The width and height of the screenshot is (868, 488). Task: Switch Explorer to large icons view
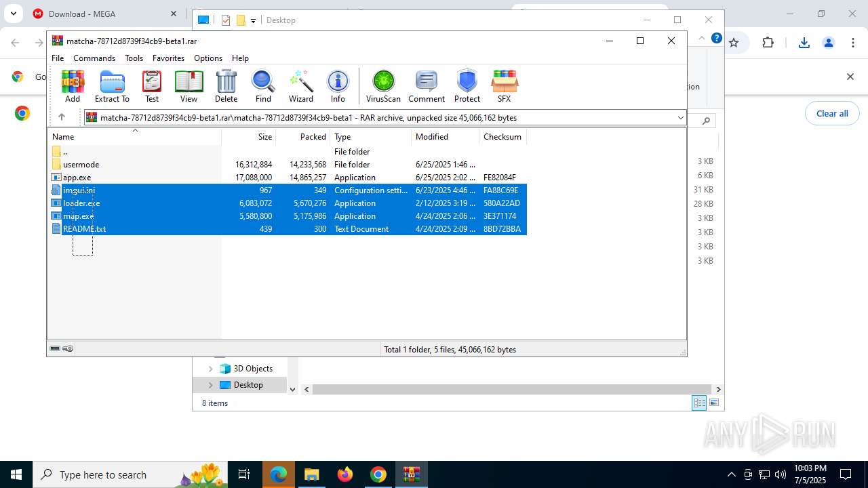click(x=713, y=403)
